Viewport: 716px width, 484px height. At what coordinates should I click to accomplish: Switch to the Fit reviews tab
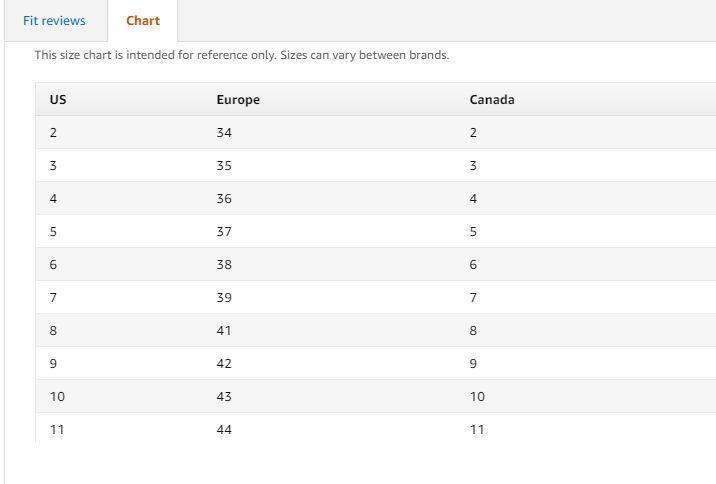tap(54, 21)
